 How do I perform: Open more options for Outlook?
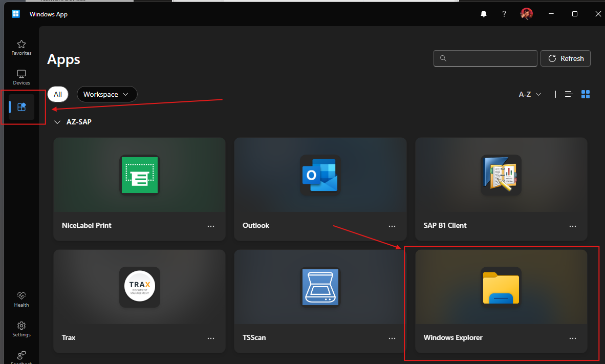(392, 226)
